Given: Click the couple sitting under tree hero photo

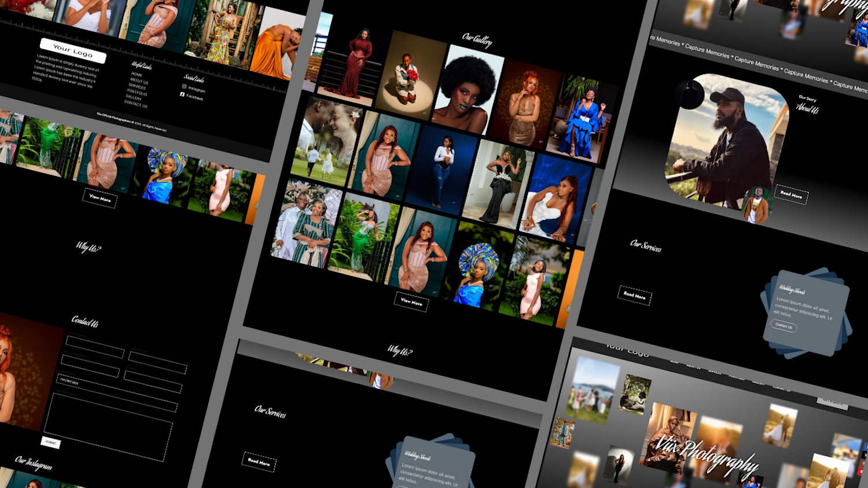Looking at the screenshot, I should (x=635, y=394).
